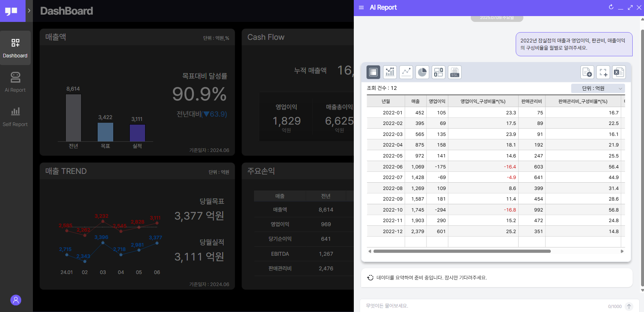Viewport: 644px width, 312px height.
Task: Open the pivot layout view icon
Action: coord(439,72)
